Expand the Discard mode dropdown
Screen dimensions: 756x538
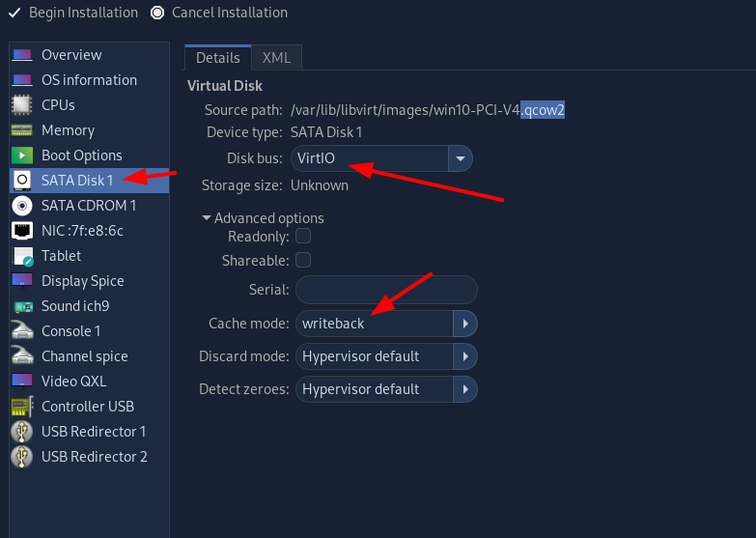[x=386, y=356]
